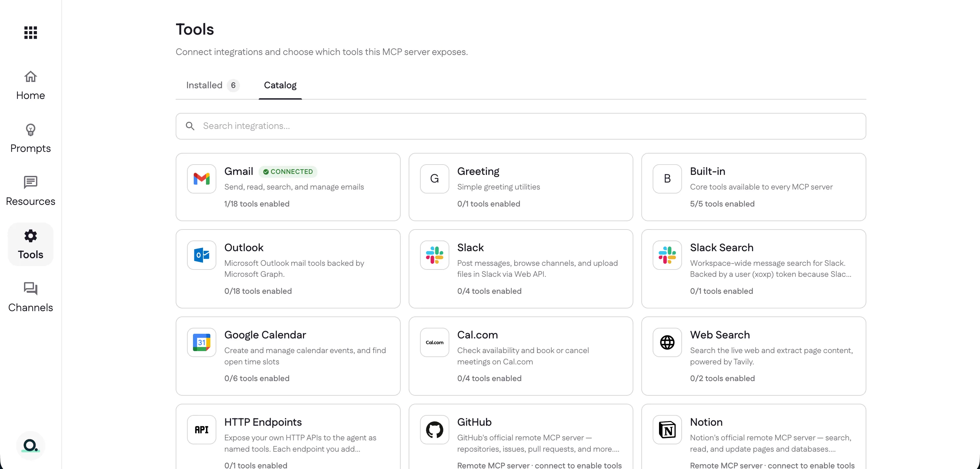This screenshot has width=980, height=469.
Task: Click the Gmail CONNECTED badge
Action: (288, 172)
